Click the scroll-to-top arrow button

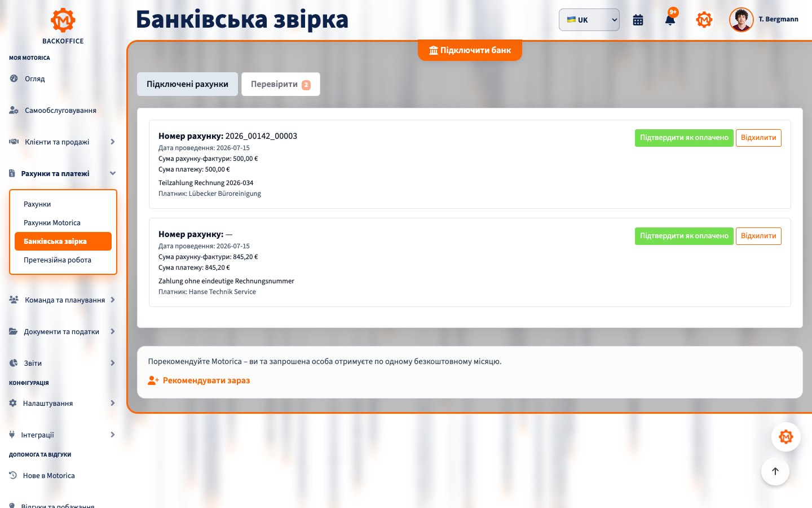(x=775, y=471)
